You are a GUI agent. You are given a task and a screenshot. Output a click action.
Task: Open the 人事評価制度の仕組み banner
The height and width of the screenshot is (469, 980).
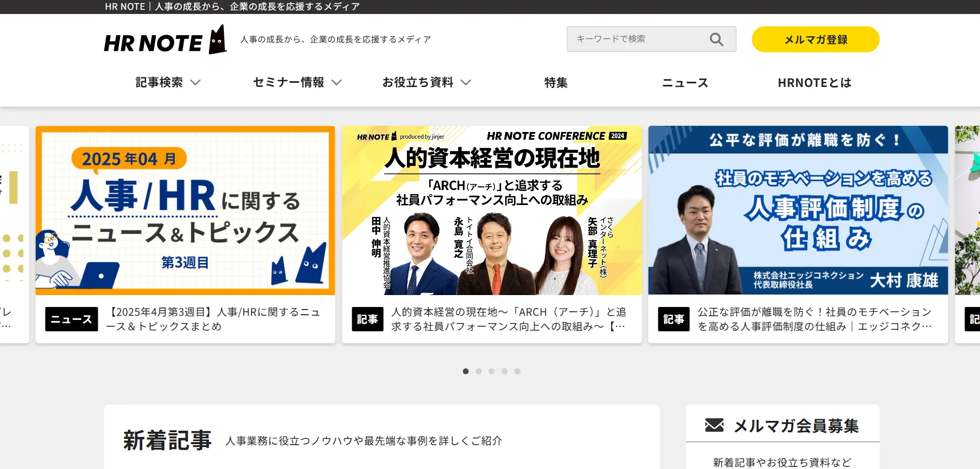click(798, 210)
